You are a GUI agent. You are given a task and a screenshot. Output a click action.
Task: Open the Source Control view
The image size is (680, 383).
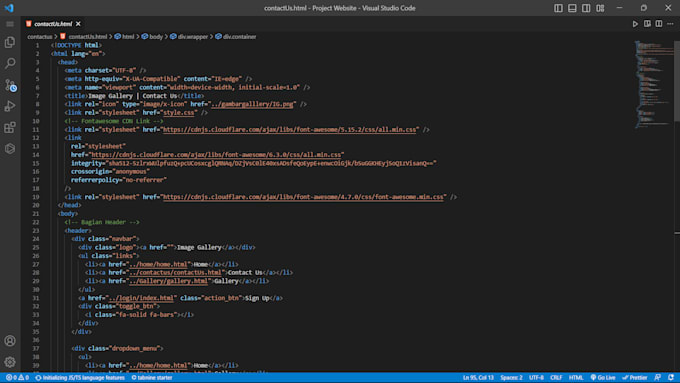point(10,85)
